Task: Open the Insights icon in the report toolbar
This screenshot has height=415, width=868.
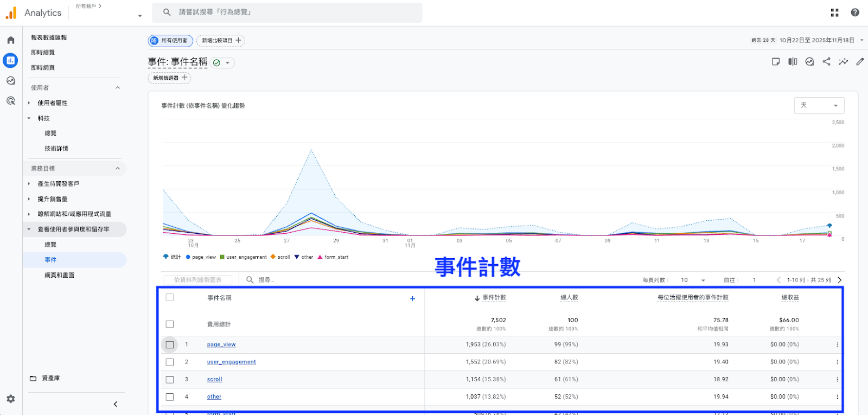Action: [x=809, y=62]
